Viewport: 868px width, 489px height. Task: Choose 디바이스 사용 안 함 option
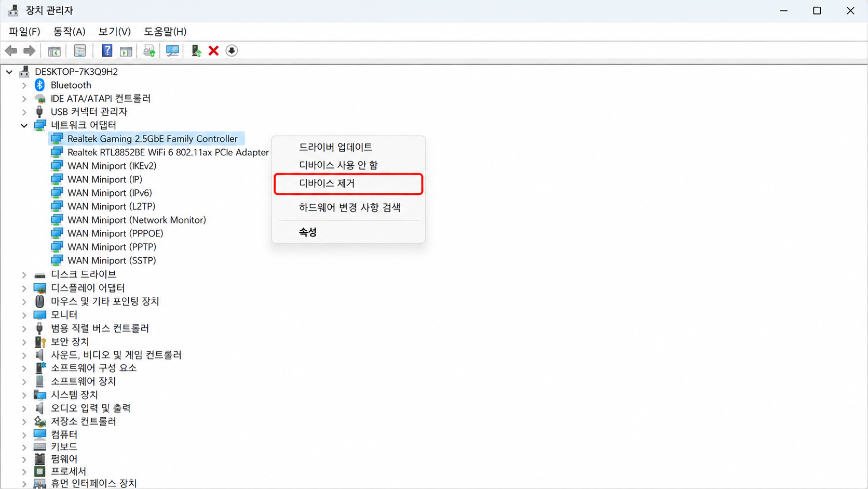(348, 165)
